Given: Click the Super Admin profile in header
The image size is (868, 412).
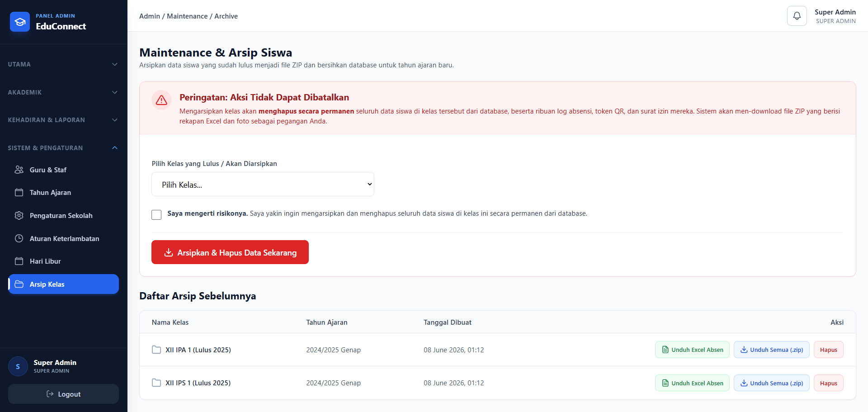Looking at the screenshot, I should tap(835, 16).
